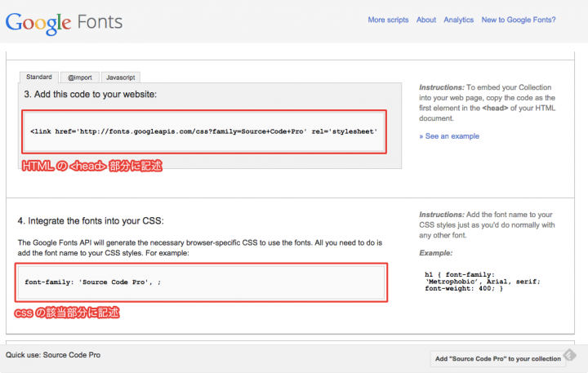Open the About link
Viewport: 588px width, 373px height.
426,20
